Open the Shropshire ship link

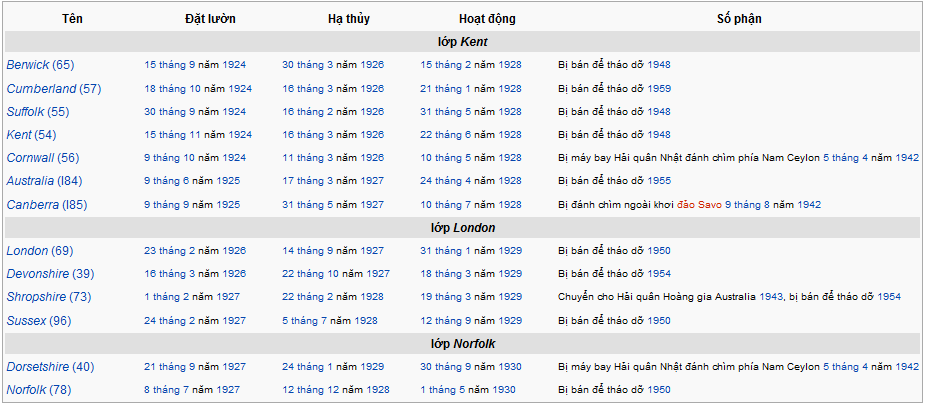pyautogui.click(x=36, y=297)
